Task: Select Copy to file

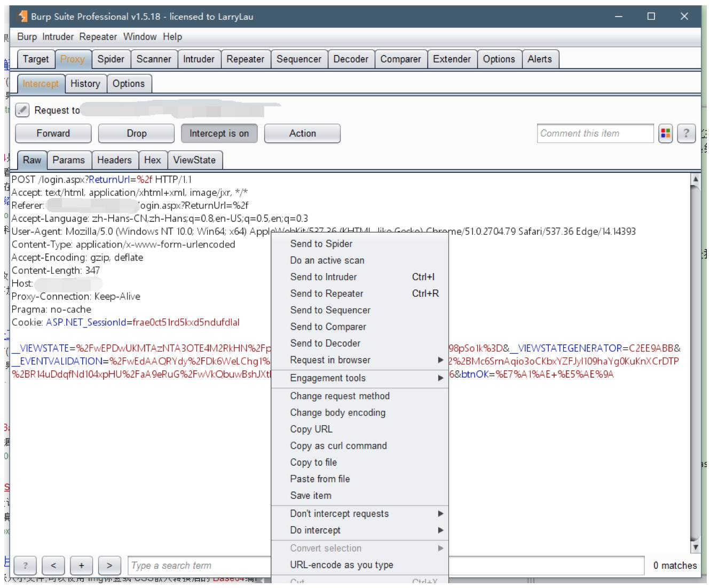Action: (x=360, y=462)
